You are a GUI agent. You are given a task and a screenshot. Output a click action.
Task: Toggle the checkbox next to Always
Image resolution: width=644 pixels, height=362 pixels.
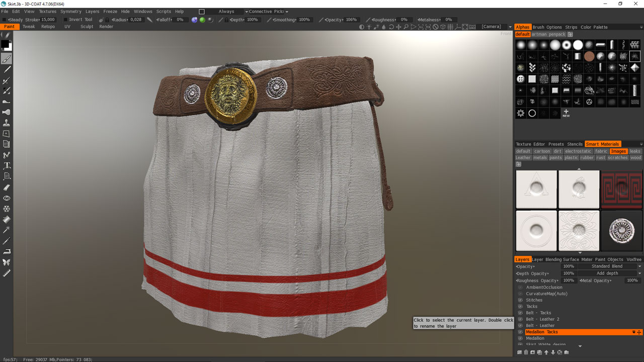pyautogui.click(x=202, y=12)
